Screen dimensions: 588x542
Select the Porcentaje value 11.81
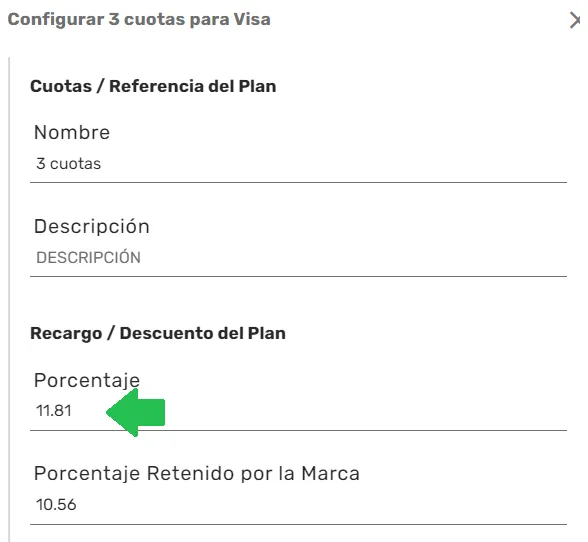pyautogui.click(x=54, y=411)
